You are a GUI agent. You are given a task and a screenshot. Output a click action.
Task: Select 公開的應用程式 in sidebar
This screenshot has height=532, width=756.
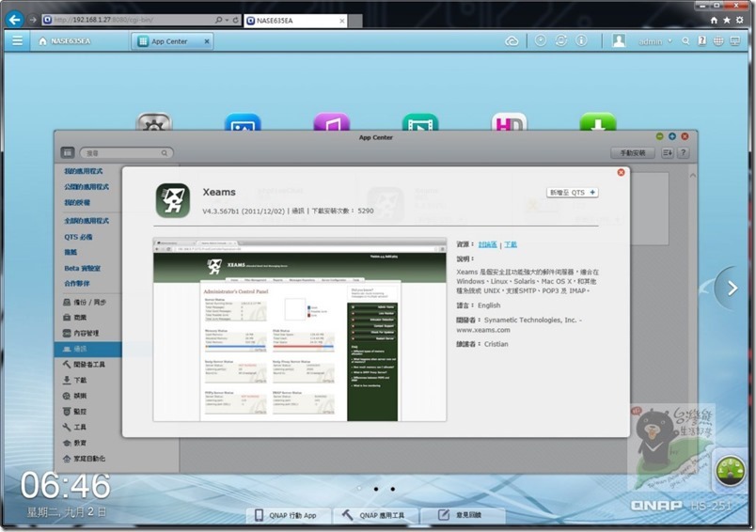pyautogui.click(x=87, y=186)
